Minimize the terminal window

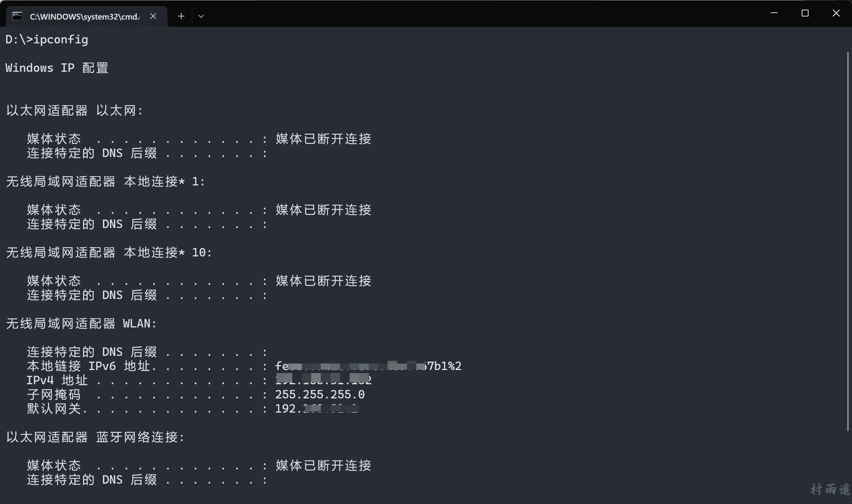pos(774,13)
